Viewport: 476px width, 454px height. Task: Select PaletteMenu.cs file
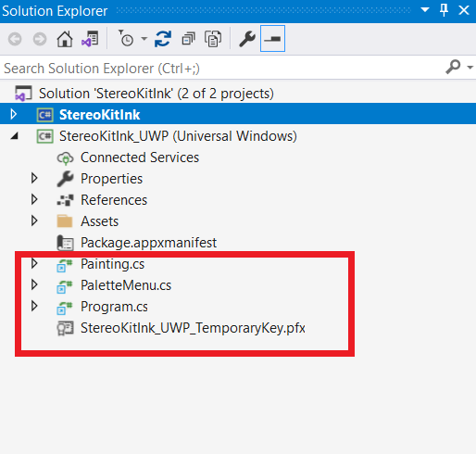pyautogui.click(x=126, y=285)
